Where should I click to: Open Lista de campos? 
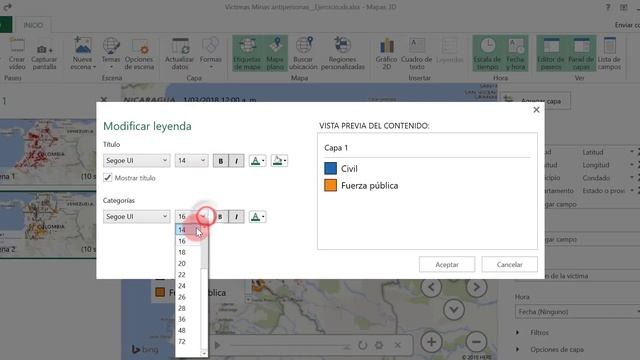609,54
